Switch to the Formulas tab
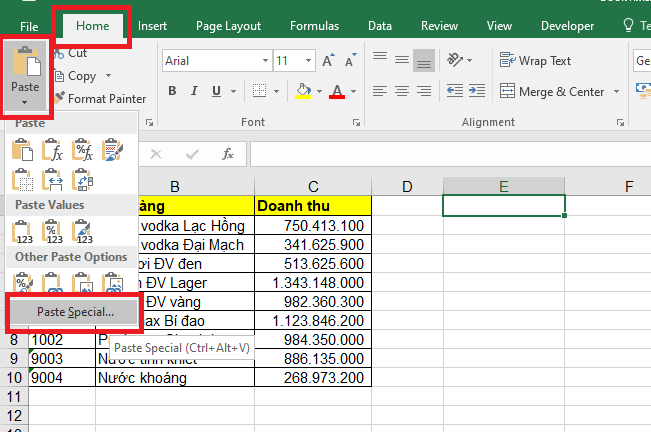Screen dimensions: 651x432 pyautogui.click(x=314, y=26)
